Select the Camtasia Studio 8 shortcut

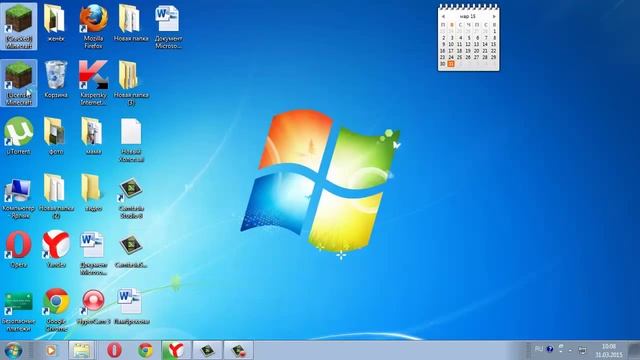[131, 197]
